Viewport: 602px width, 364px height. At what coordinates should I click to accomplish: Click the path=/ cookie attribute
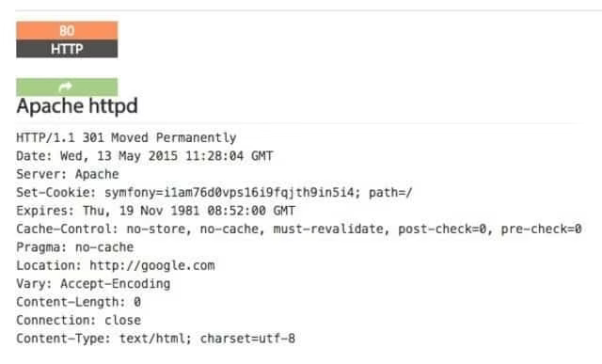(x=390, y=193)
